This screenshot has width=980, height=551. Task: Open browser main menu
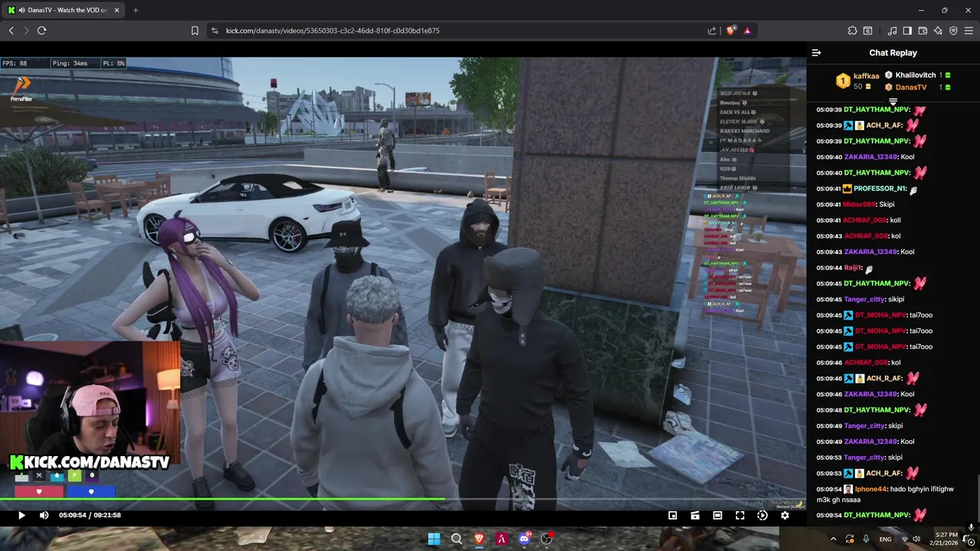(969, 31)
